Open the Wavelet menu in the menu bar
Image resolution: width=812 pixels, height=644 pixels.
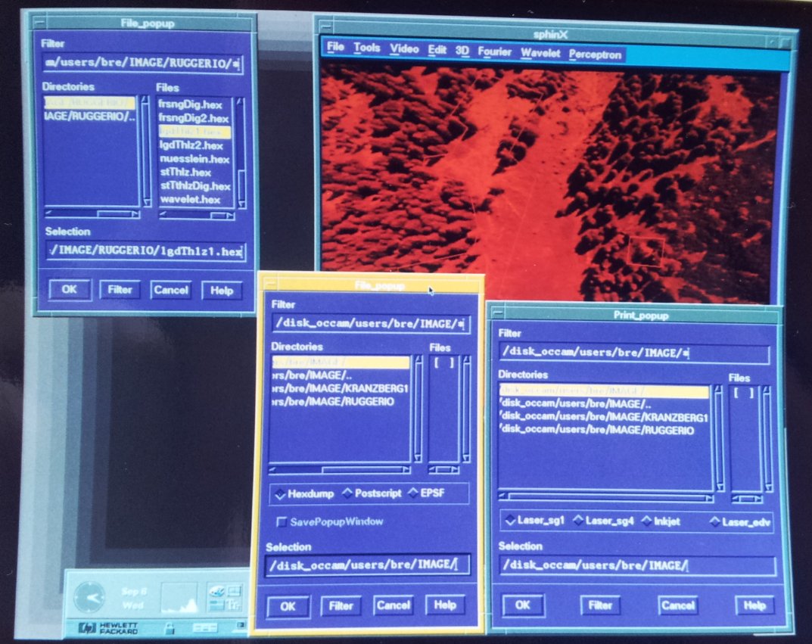540,54
